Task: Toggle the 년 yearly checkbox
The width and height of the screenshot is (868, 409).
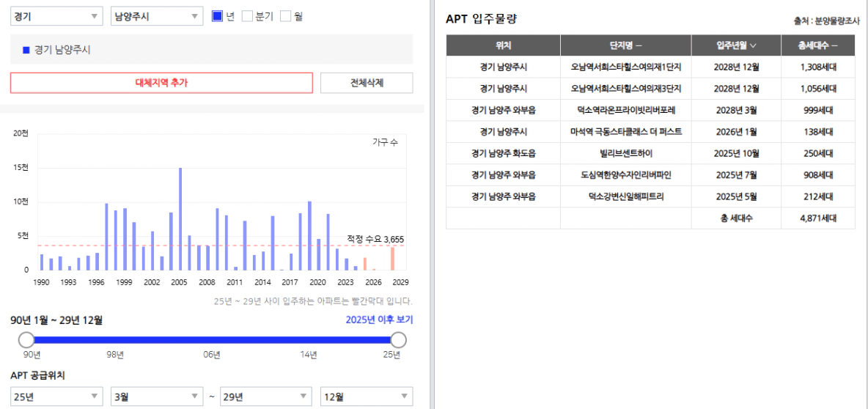Action: pos(217,16)
